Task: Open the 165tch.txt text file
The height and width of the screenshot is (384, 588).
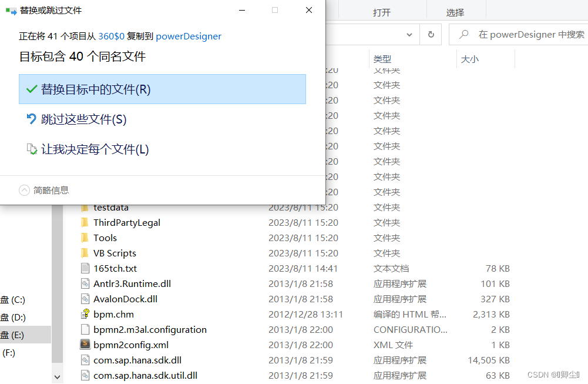Action: click(114, 268)
